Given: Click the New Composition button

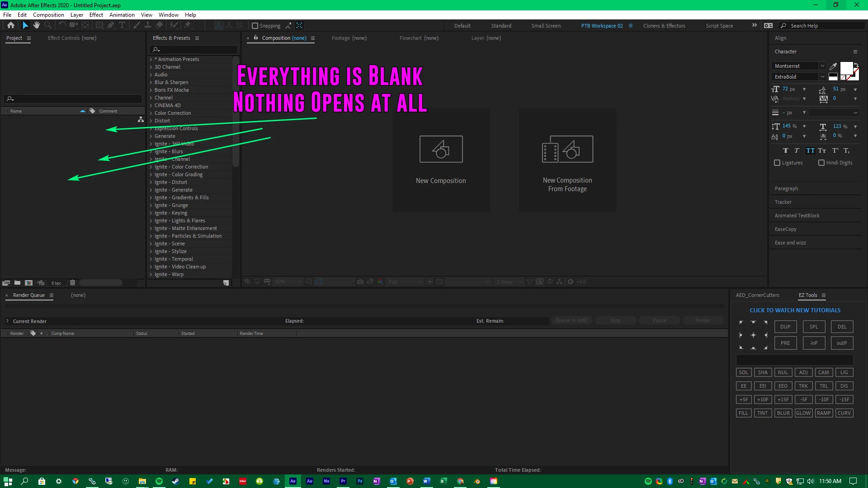Looking at the screenshot, I should pyautogui.click(x=441, y=160).
